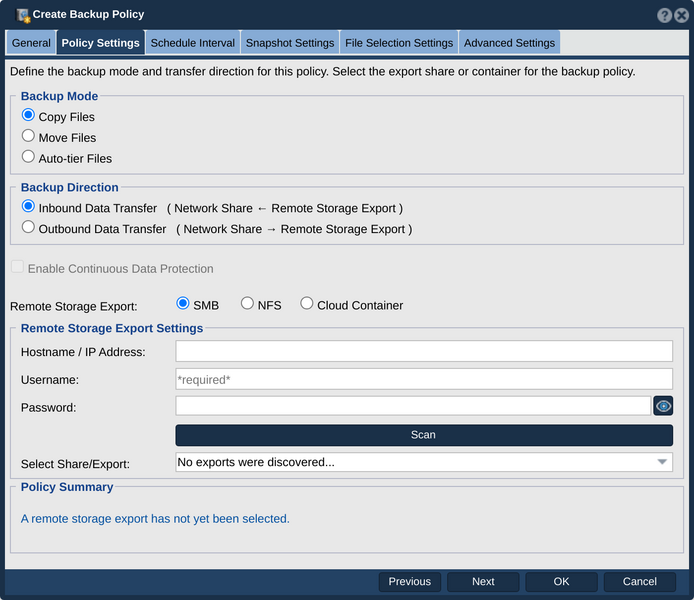Viewport: 694px width, 600px height.
Task: Click the Remote Storage Export Settings heading
Action: [x=112, y=328]
